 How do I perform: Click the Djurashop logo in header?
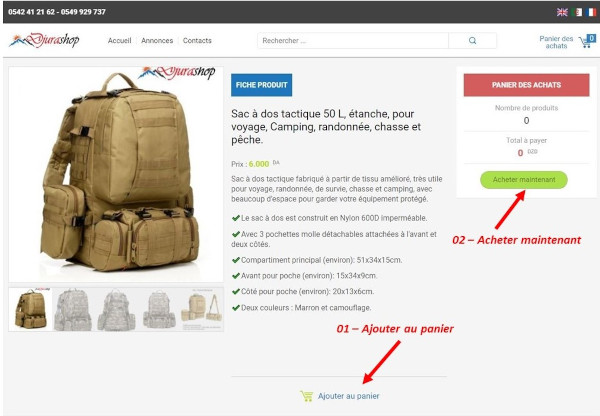(x=44, y=40)
